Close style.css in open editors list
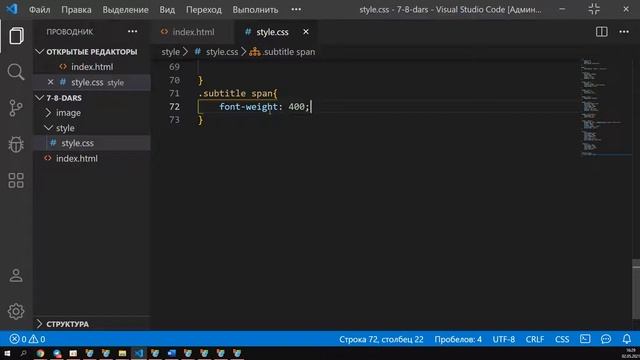 click(x=51, y=82)
